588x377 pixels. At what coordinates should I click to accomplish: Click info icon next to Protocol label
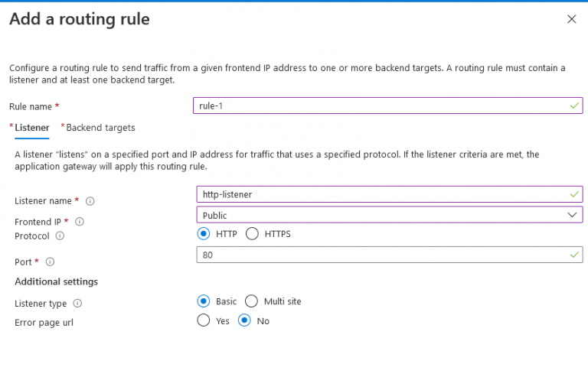point(60,236)
